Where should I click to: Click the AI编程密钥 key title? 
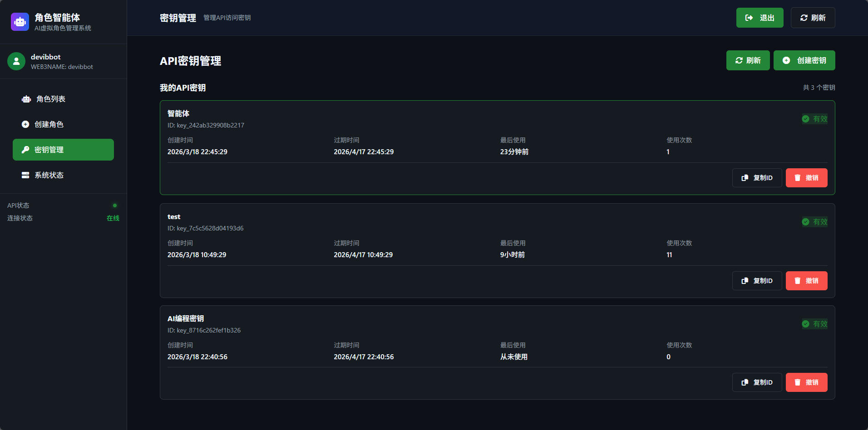point(186,318)
